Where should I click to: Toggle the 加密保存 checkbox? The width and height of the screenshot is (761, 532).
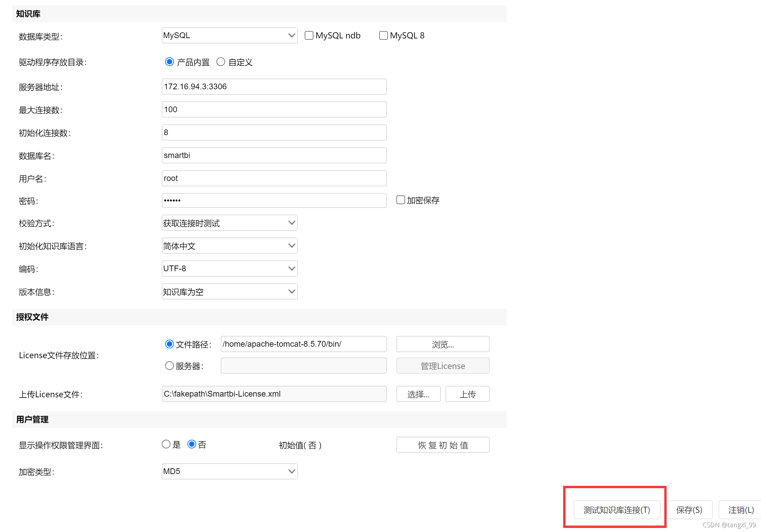[400, 200]
